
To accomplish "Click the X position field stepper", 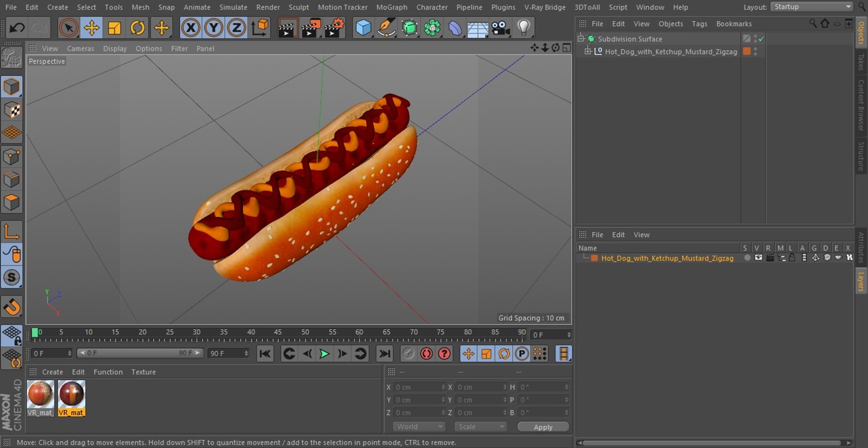I will pyautogui.click(x=443, y=387).
